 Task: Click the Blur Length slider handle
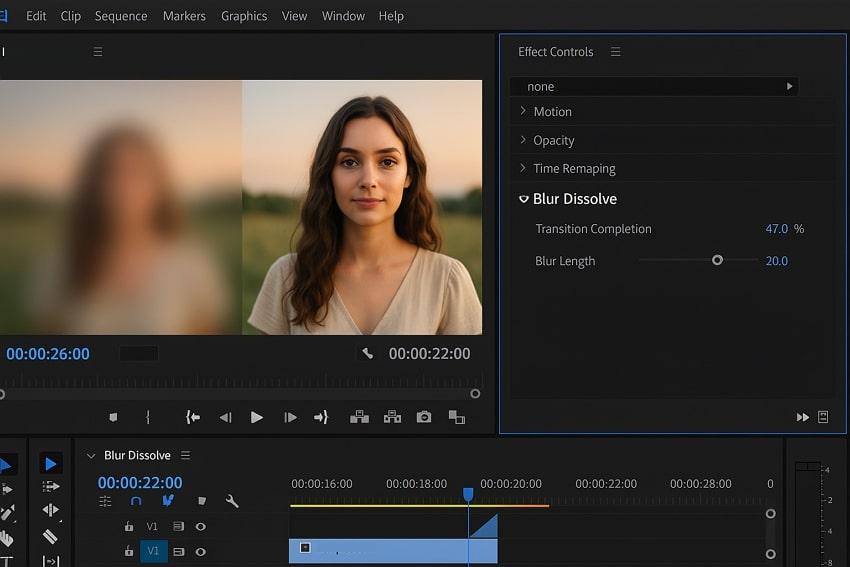[717, 260]
